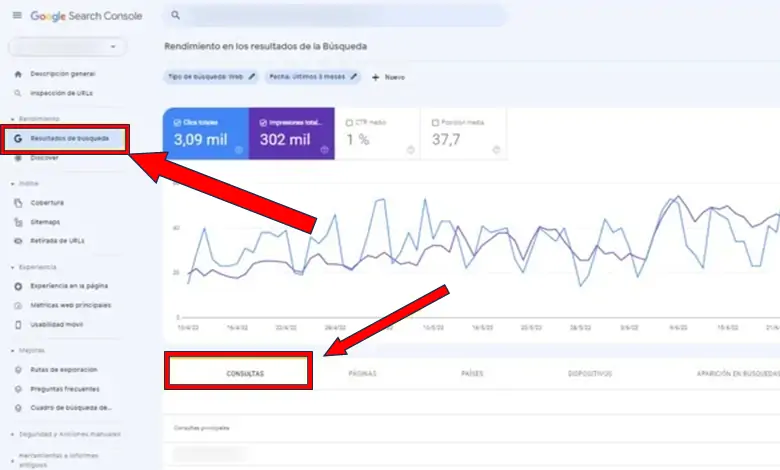This screenshot has width=780, height=470.
Task: Switch to the Consultas tab
Action: (x=245, y=374)
